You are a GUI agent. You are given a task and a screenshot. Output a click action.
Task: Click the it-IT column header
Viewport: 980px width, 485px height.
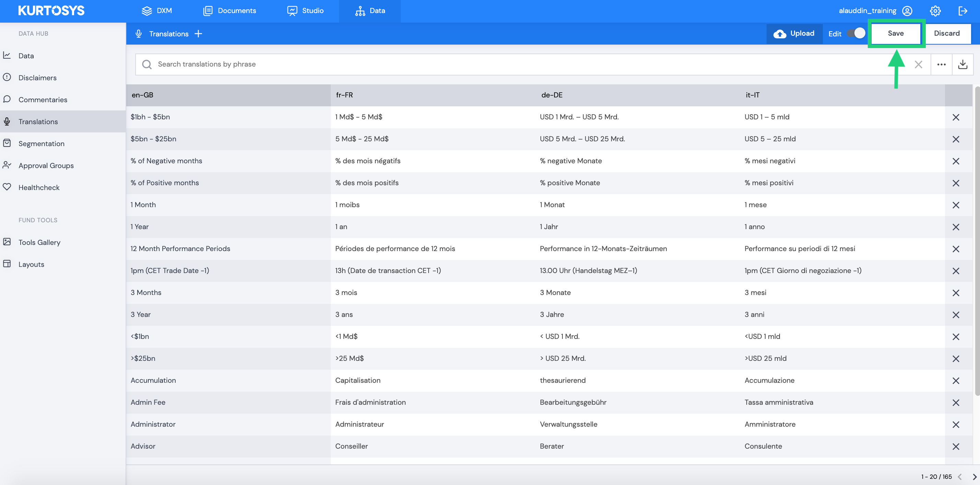click(x=842, y=95)
